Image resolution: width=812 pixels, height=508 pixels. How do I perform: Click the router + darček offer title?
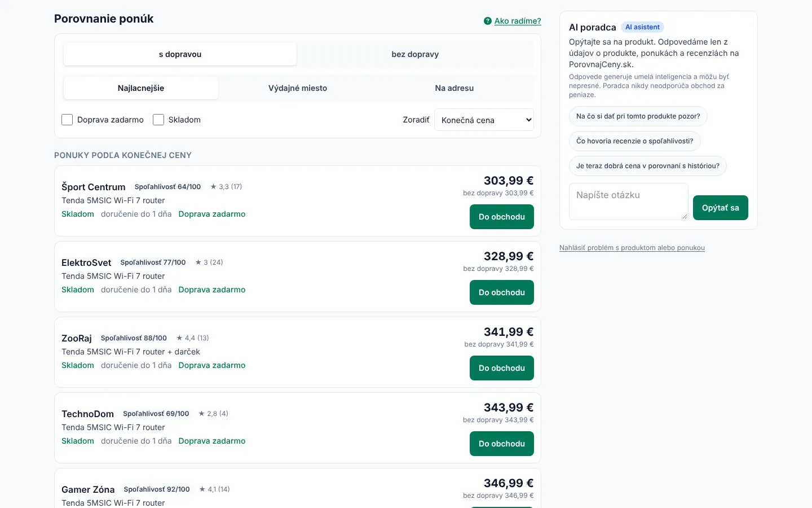[x=131, y=352]
